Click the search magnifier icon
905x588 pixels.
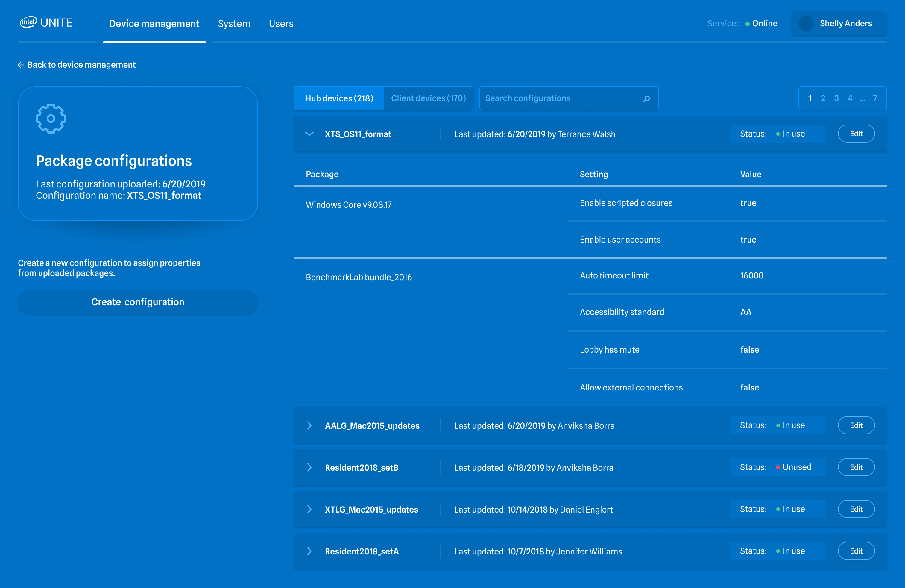tap(646, 98)
